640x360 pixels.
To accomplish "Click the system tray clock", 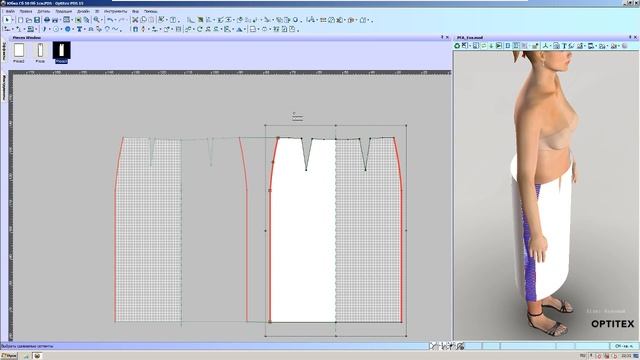I will pyautogui.click(x=626, y=356).
